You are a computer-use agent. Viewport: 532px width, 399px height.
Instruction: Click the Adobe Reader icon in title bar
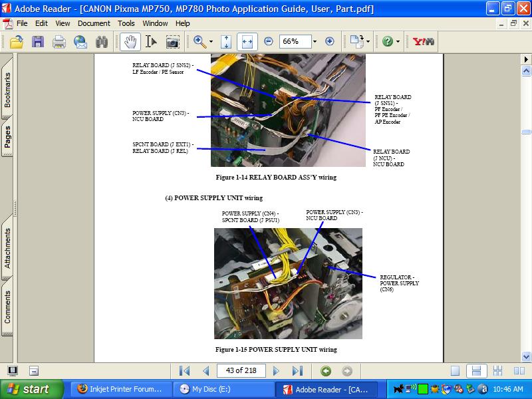click(x=7, y=8)
